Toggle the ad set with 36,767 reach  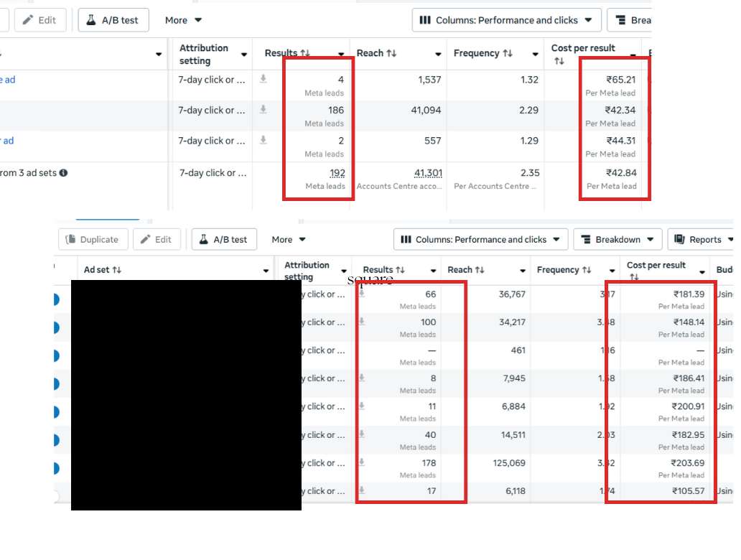click(56, 299)
